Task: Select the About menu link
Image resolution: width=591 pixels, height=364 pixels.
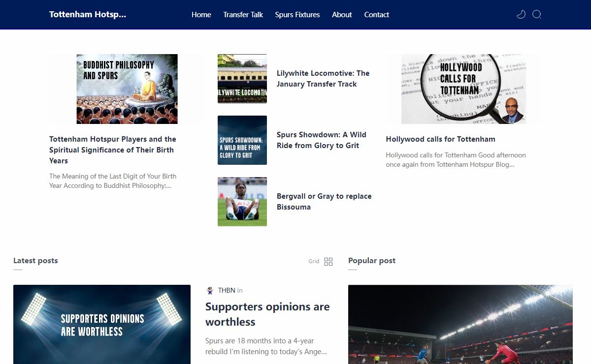Action: (342, 15)
